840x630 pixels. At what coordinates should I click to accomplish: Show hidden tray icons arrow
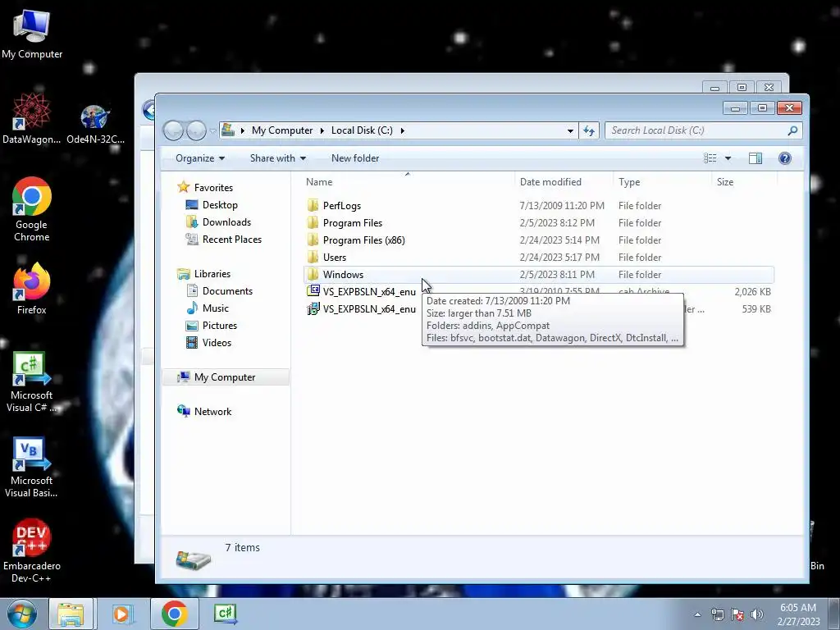click(697, 614)
